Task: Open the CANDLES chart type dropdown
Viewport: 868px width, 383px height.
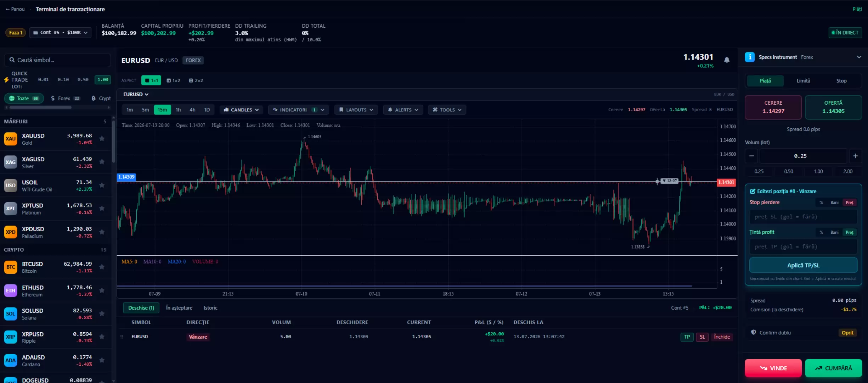Action: (241, 110)
